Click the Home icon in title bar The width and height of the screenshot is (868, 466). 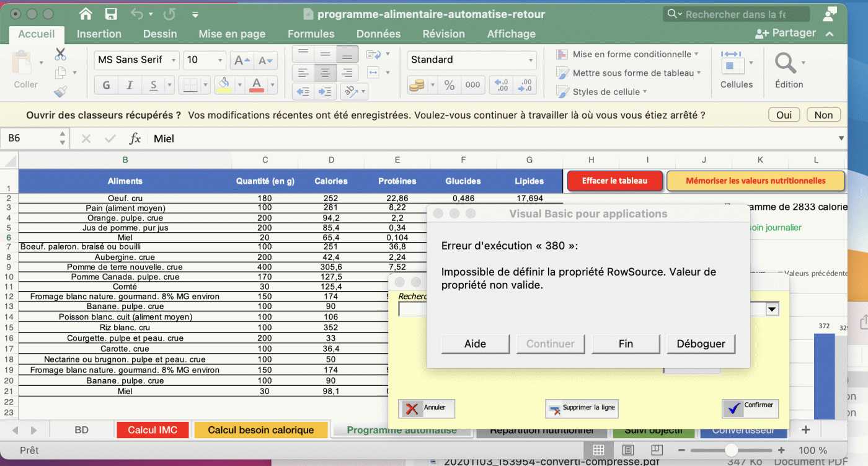86,14
